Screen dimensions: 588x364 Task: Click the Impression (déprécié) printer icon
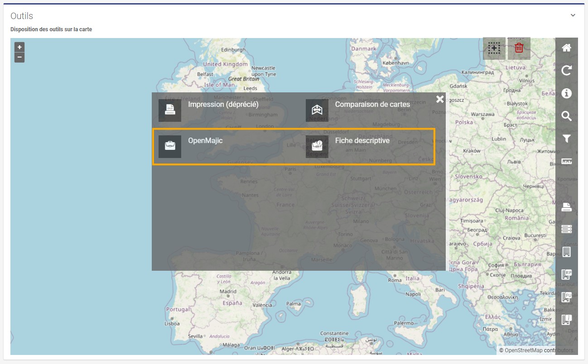tap(170, 110)
